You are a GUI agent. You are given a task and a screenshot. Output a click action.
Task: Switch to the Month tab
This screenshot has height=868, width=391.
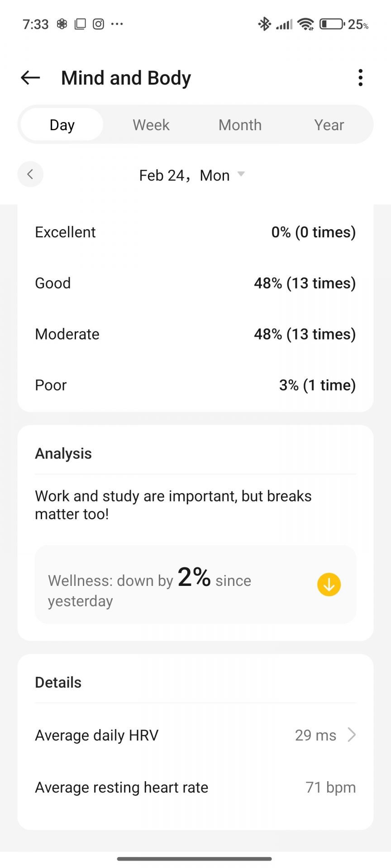click(x=240, y=125)
